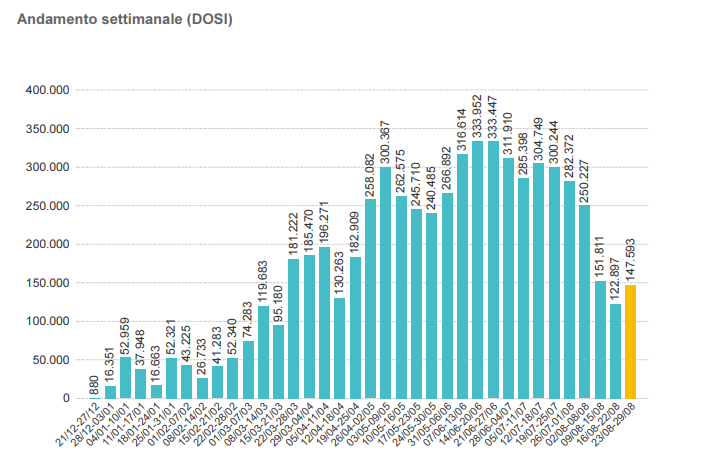Viewport: 708px width, 470px height.
Task: Select the bar valued 250.227
Action: [585, 302]
